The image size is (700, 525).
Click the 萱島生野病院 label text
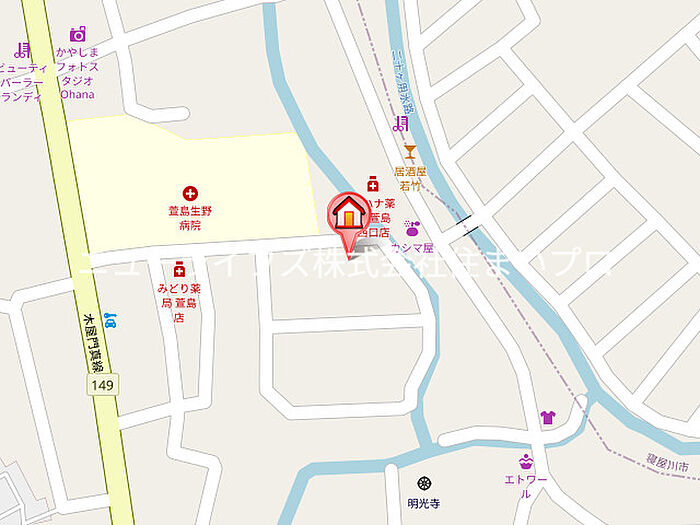pos(190,218)
